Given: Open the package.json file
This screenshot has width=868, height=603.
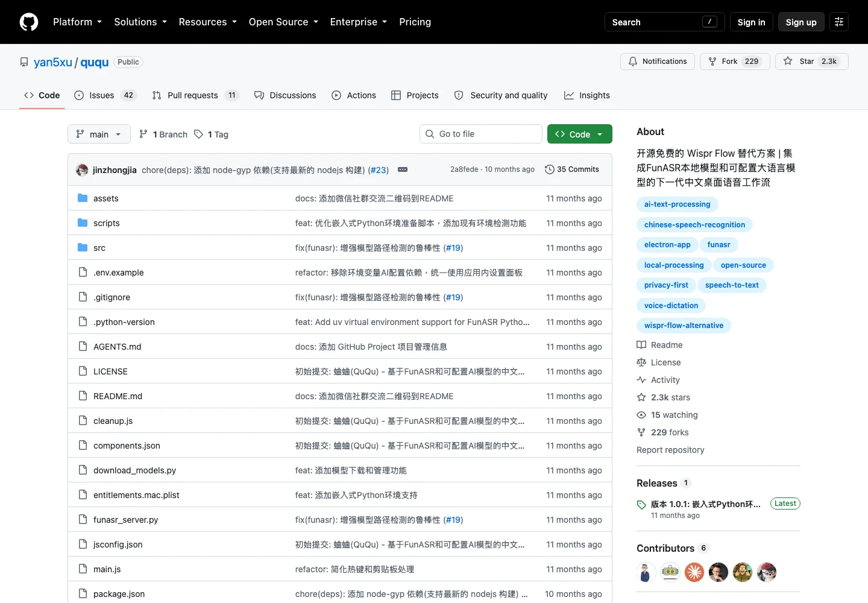Looking at the screenshot, I should [x=119, y=594].
